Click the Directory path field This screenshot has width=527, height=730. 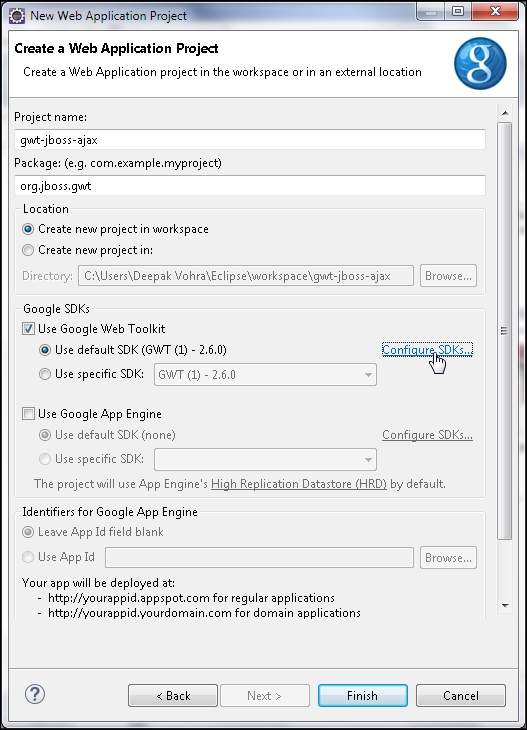click(x=246, y=276)
